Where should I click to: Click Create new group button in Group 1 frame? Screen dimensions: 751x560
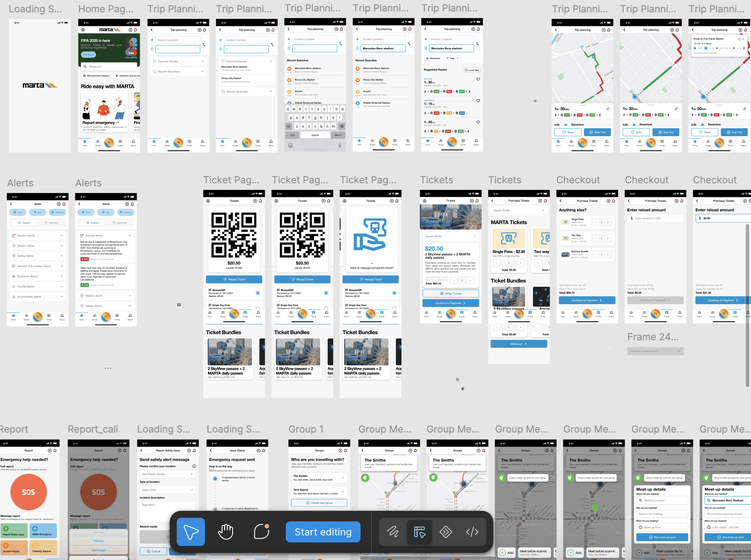319,503
